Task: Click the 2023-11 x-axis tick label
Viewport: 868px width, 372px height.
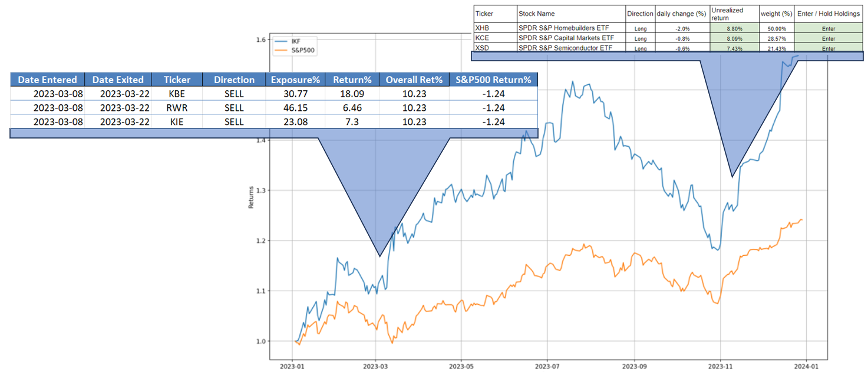Action: tap(720, 365)
